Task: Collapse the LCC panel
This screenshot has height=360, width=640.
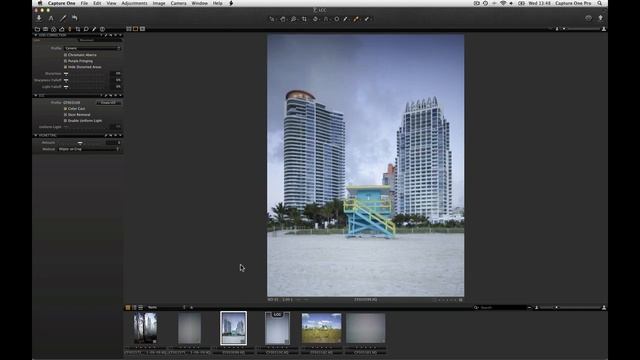Action: (36, 96)
